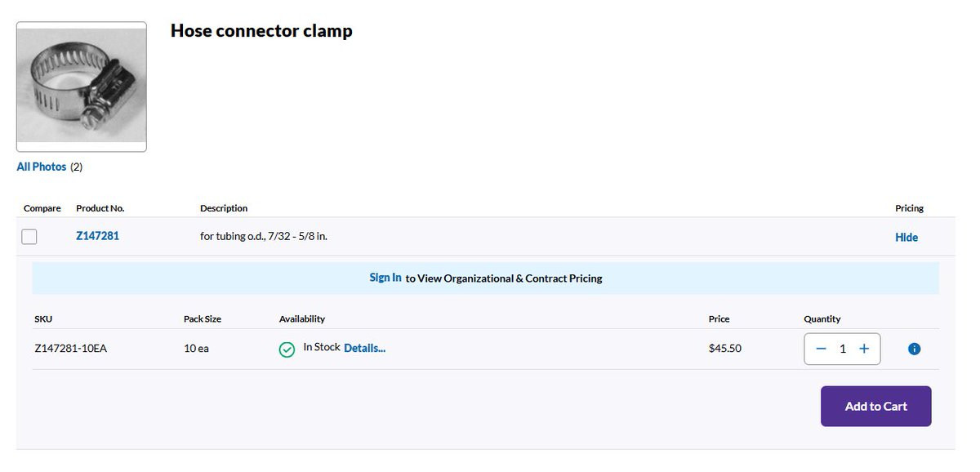
Task: Open product number Z147281 link
Action: 97,236
